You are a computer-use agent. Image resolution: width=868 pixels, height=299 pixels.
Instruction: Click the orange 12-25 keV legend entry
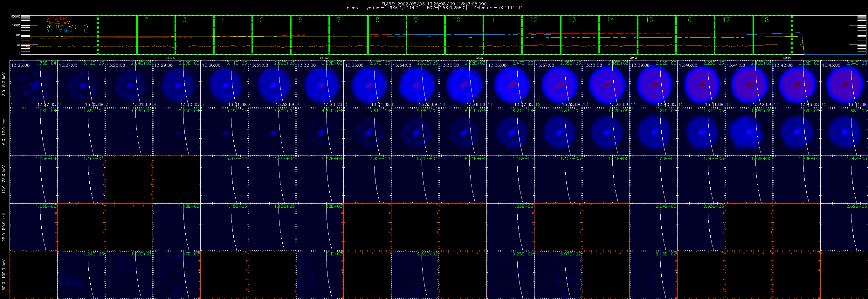(x=58, y=22)
